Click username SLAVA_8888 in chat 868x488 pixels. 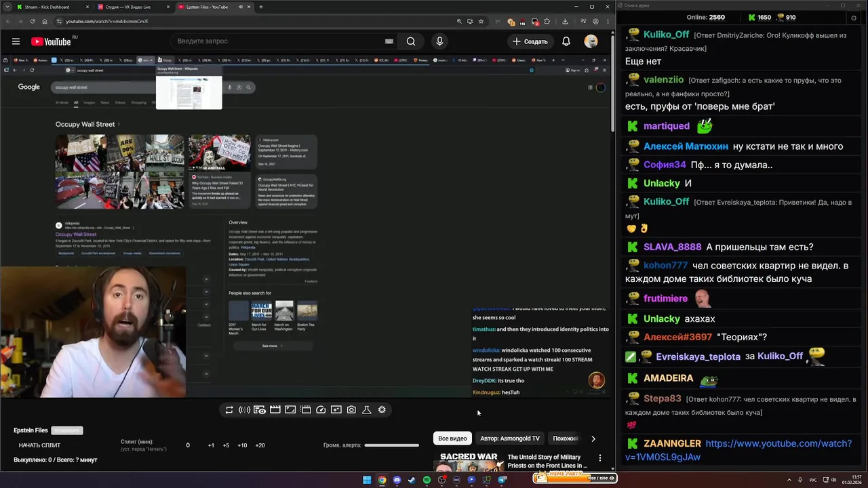(x=672, y=247)
